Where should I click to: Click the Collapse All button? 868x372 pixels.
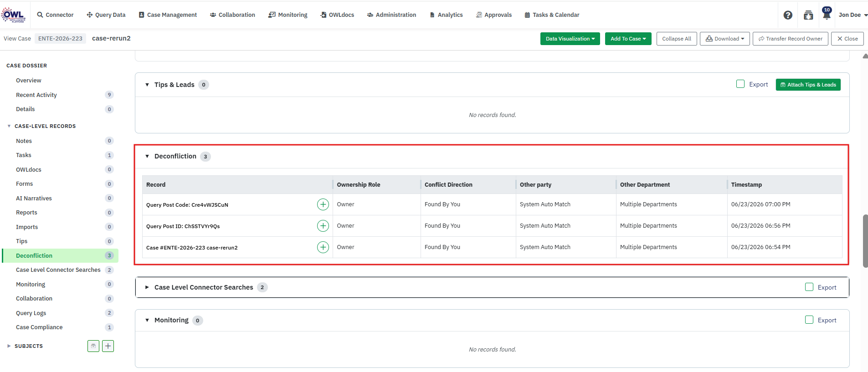pyautogui.click(x=677, y=39)
